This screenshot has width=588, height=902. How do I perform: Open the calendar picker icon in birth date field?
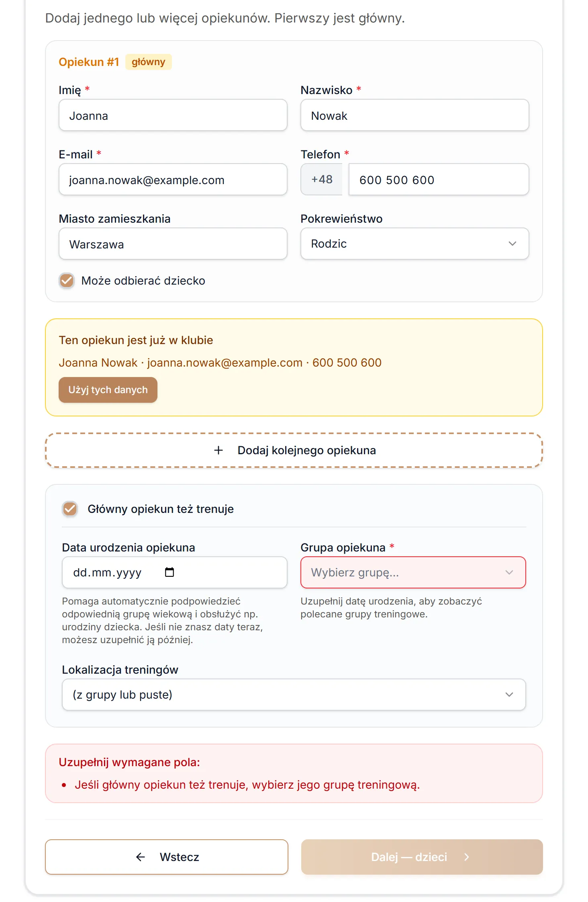(169, 572)
